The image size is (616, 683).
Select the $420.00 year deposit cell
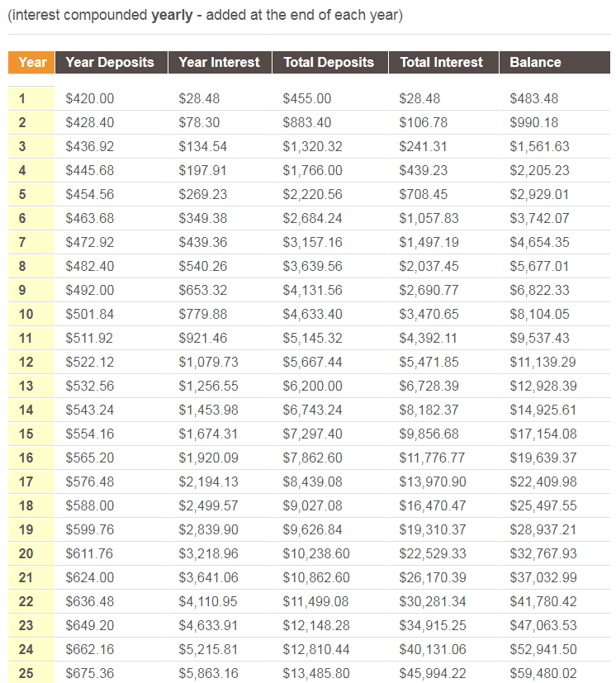[90, 98]
